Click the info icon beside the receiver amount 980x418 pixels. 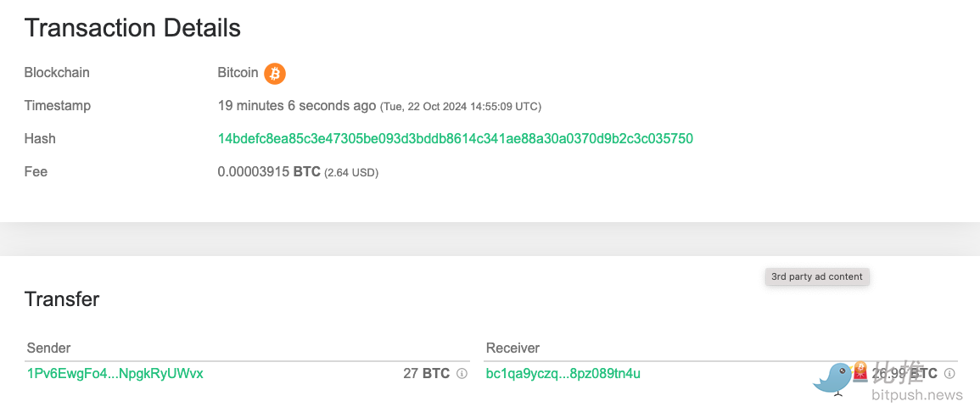(x=949, y=373)
